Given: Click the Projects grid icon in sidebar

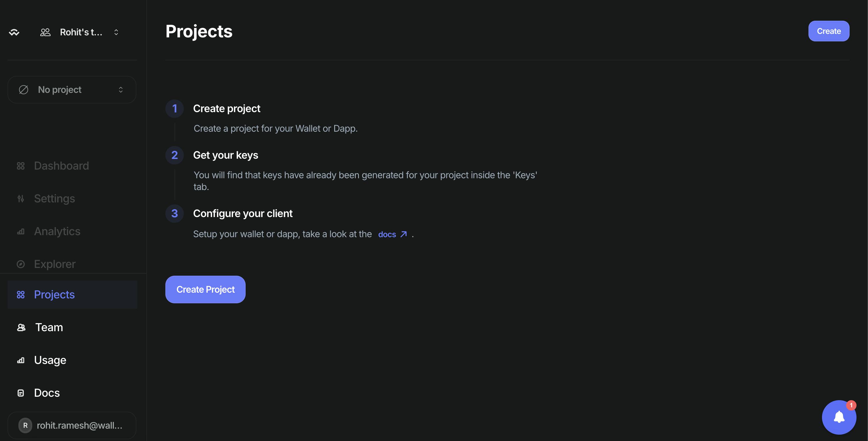Looking at the screenshot, I should (20, 294).
